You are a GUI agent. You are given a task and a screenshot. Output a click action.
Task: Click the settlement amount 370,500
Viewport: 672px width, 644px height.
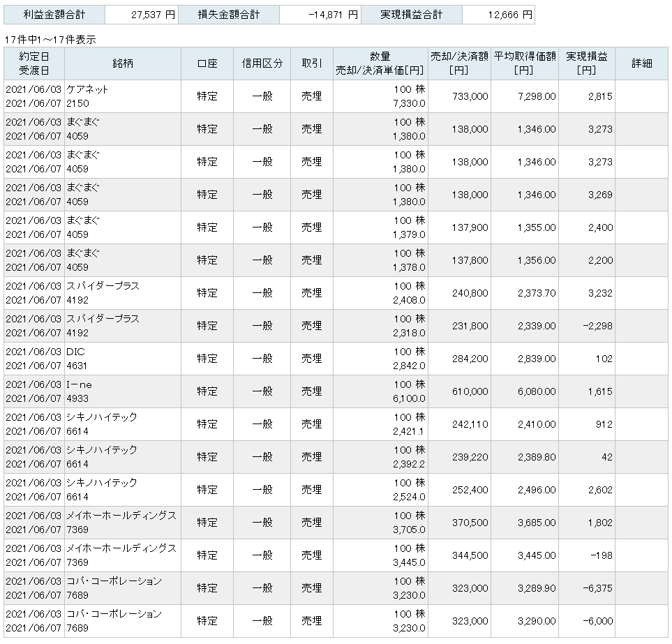coord(470,523)
